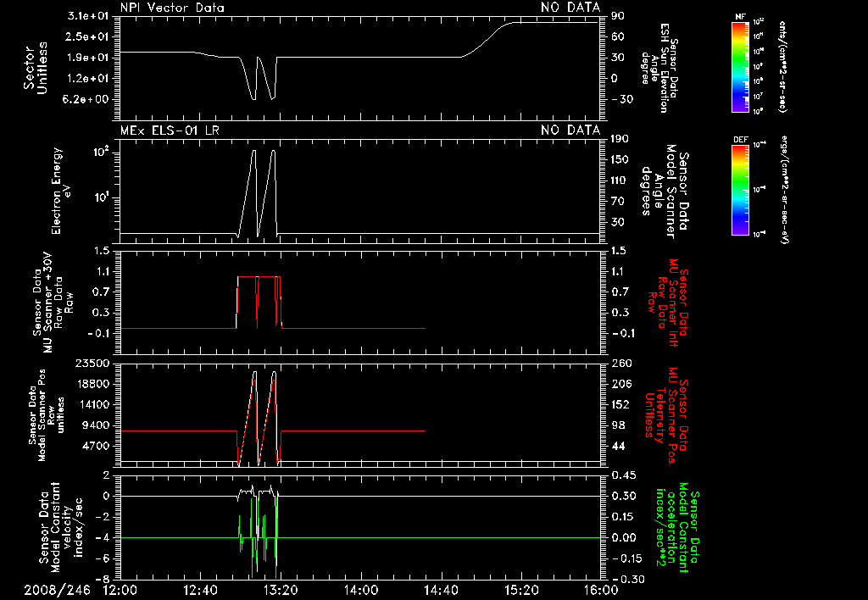This screenshot has width=868, height=600.
Task: Click the 3.1e+01 sector axis value
Action: 88,16
